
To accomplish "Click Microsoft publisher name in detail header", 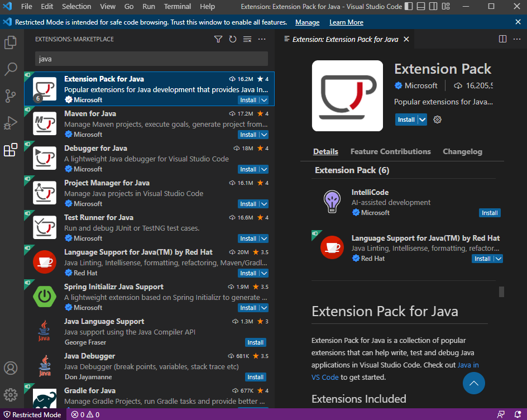I will [x=421, y=86].
